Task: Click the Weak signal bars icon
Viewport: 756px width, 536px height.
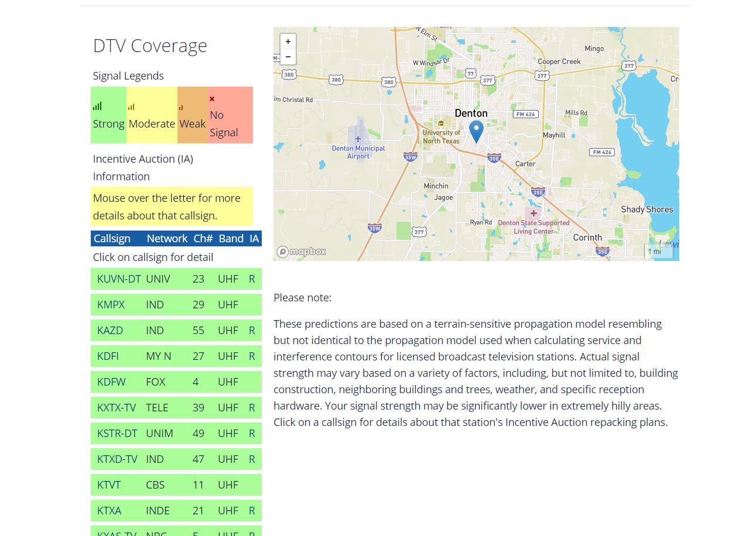Action: pos(181,108)
